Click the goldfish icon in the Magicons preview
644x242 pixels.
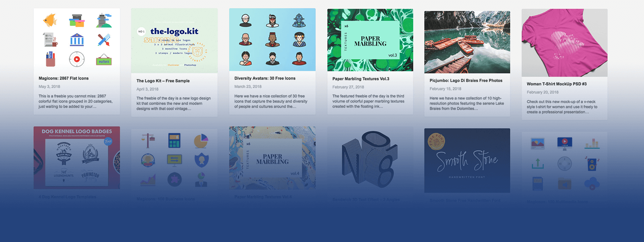tap(50, 20)
